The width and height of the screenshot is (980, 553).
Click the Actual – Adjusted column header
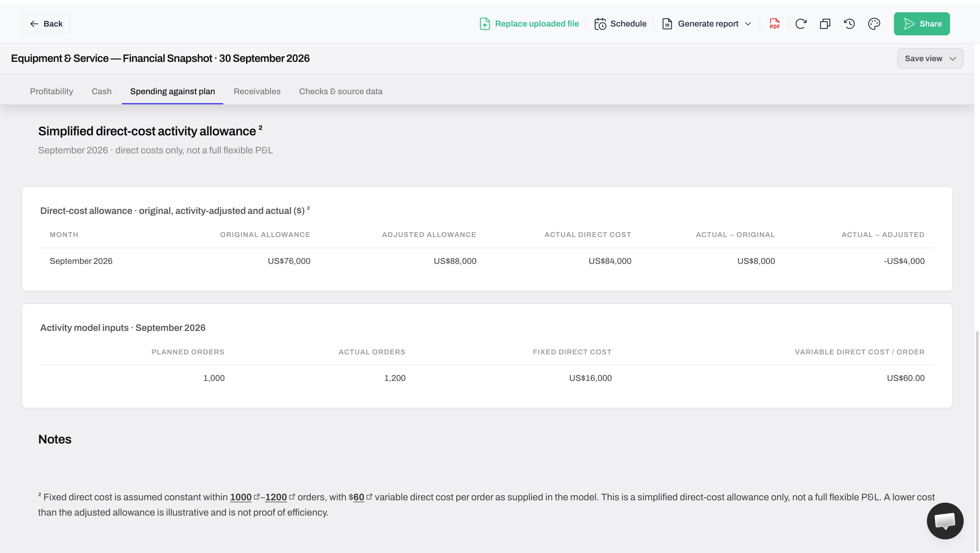pyautogui.click(x=883, y=235)
